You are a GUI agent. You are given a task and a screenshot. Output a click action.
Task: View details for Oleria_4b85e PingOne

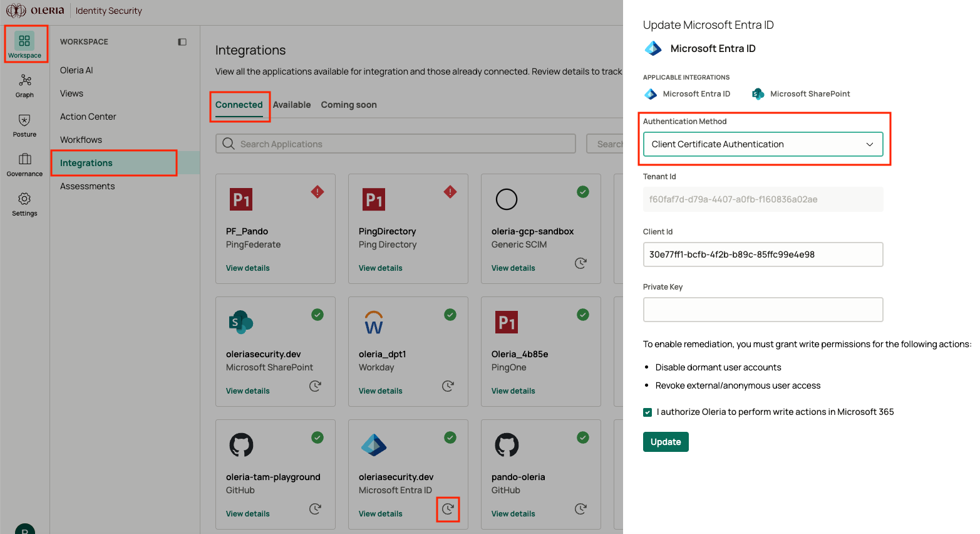[513, 391]
